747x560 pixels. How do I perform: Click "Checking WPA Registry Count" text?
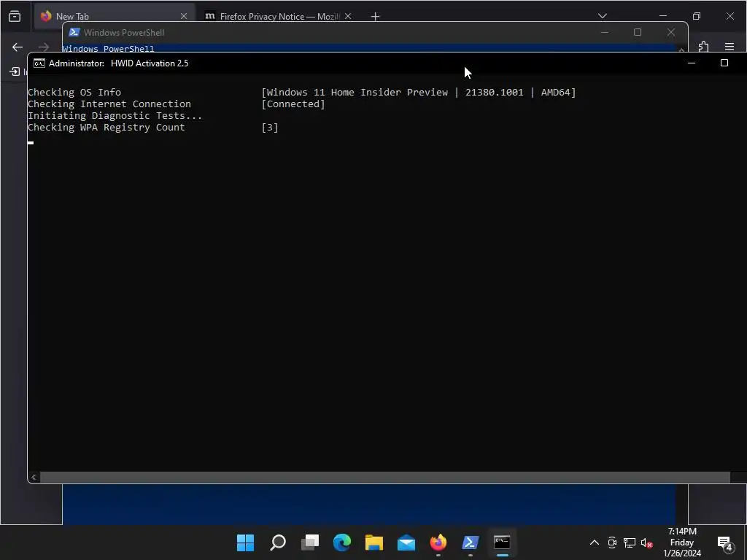(x=107, y=127)
